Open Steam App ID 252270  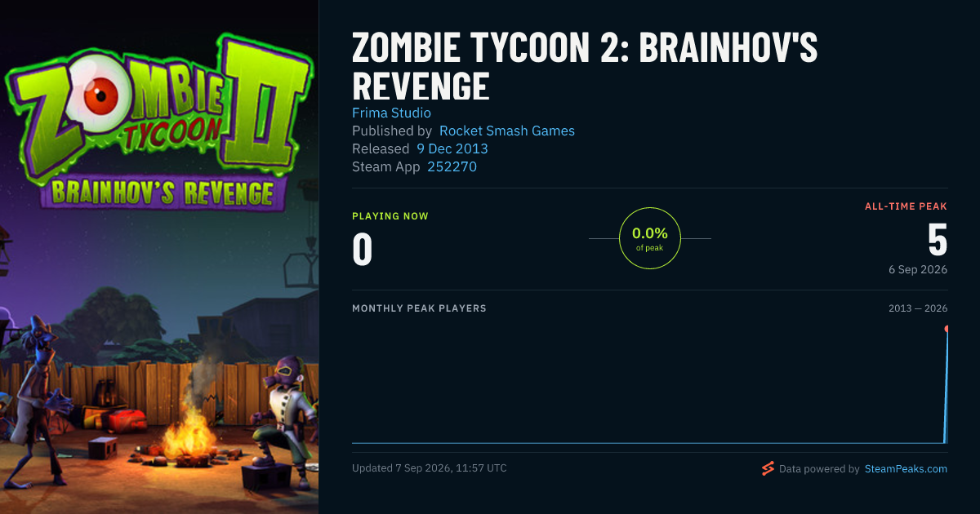[x=452, y=166]
